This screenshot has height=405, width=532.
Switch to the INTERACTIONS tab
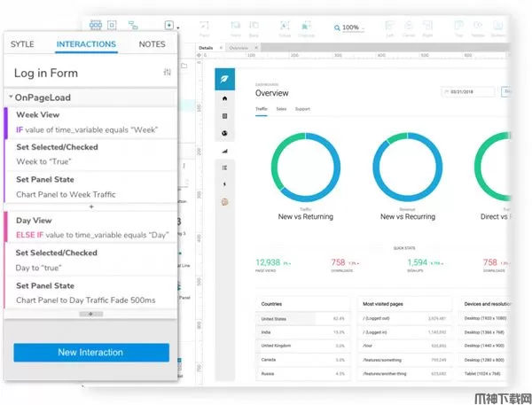[x=86, y=43]
